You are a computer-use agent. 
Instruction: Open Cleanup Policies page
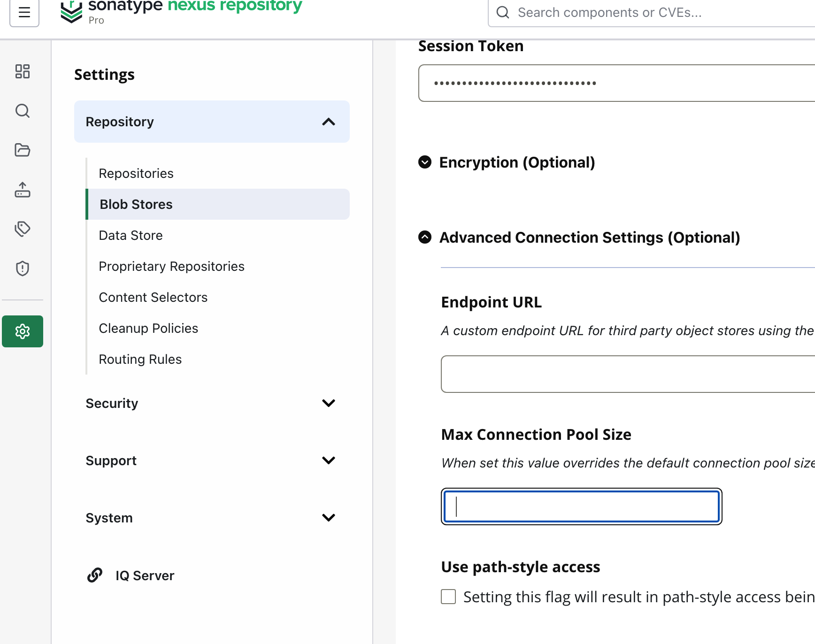[148, 328]
